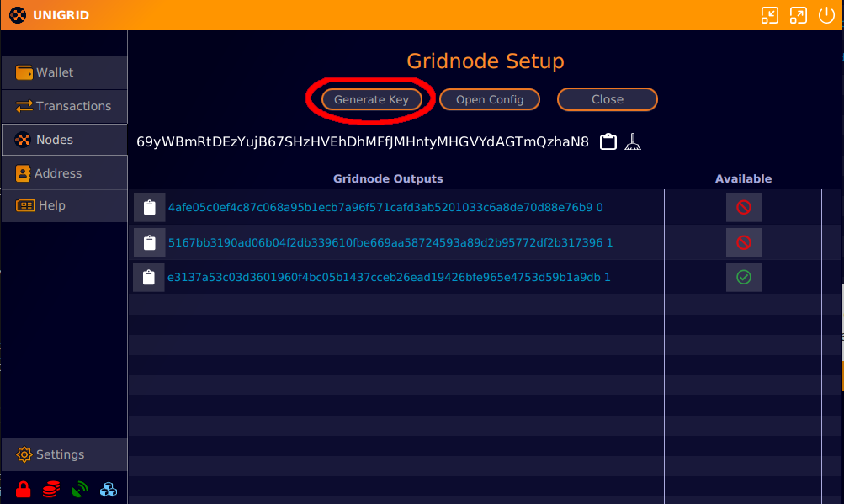Screen dimensions: 844x504
Task: Click the blue blocks sync status icon
Action: [x=109, y=490]
